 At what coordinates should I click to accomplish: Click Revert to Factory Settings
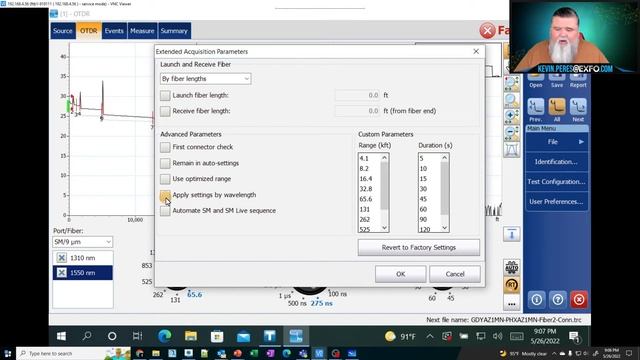(419, 247)
